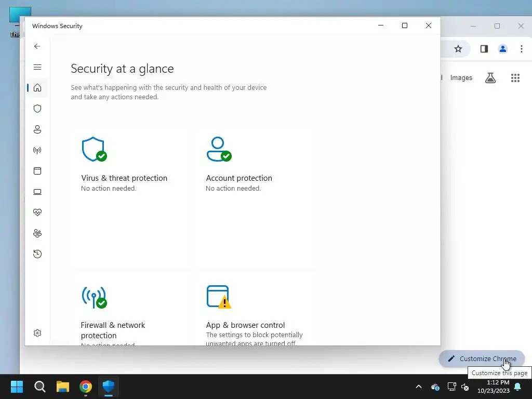Click the large Account protection tile icon
The image size is (532, 399).
pos(219,149)
